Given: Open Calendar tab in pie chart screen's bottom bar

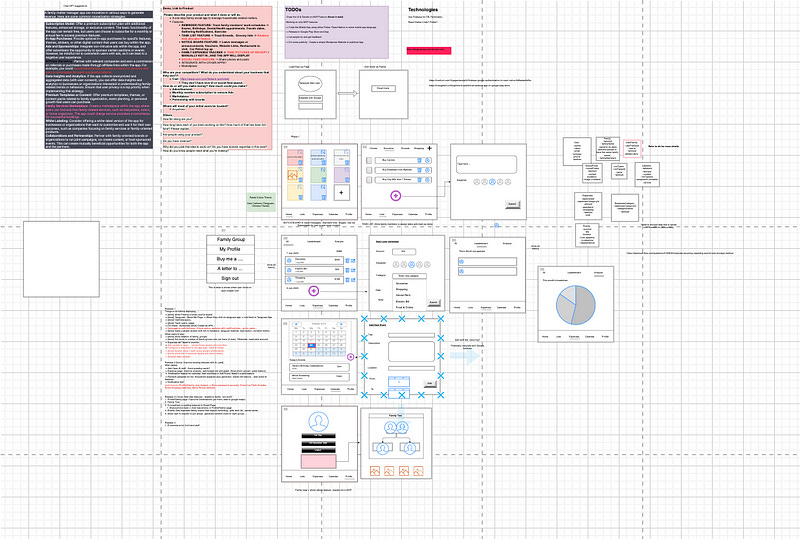Looking at the screenshot, I should (589, 336).
